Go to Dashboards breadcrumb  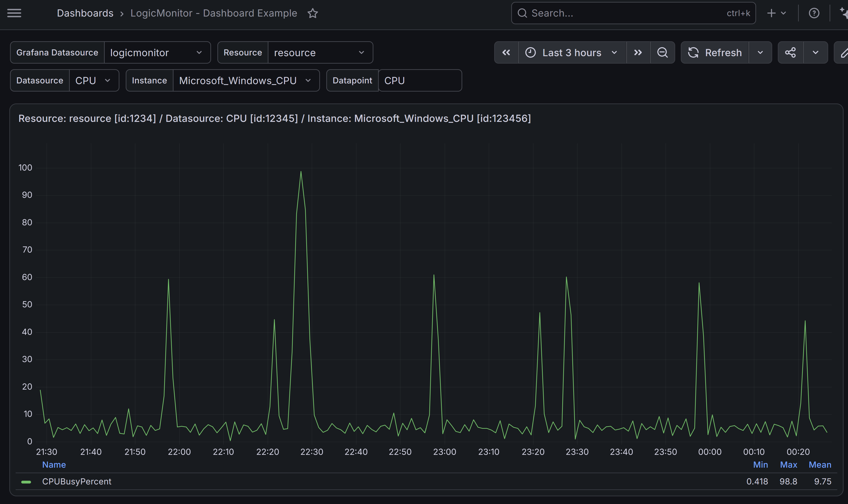click(85, 13)
